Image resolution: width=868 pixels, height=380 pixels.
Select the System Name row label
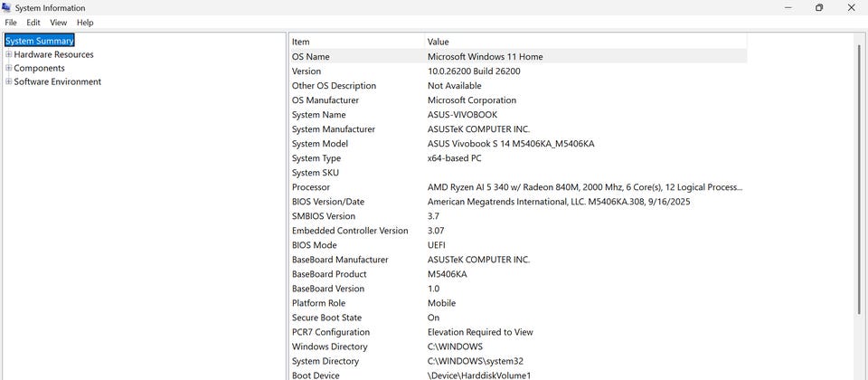pos(318,115)
